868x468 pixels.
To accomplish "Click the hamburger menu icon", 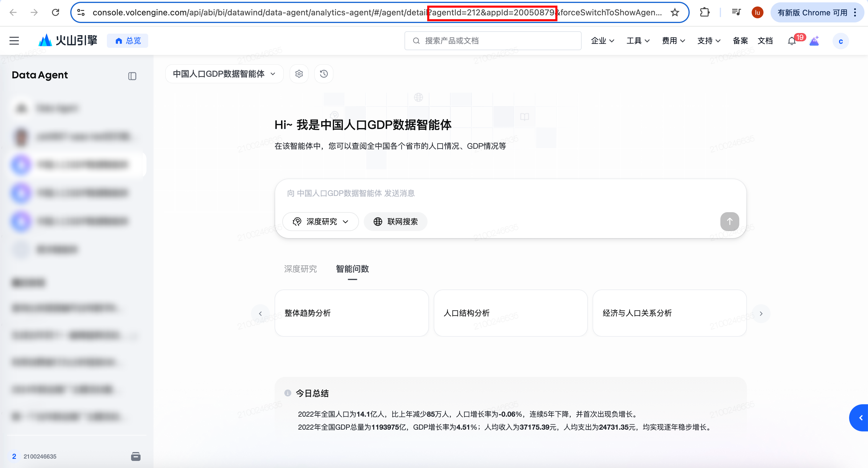I will pyautogui.click(x=14, y=41).
